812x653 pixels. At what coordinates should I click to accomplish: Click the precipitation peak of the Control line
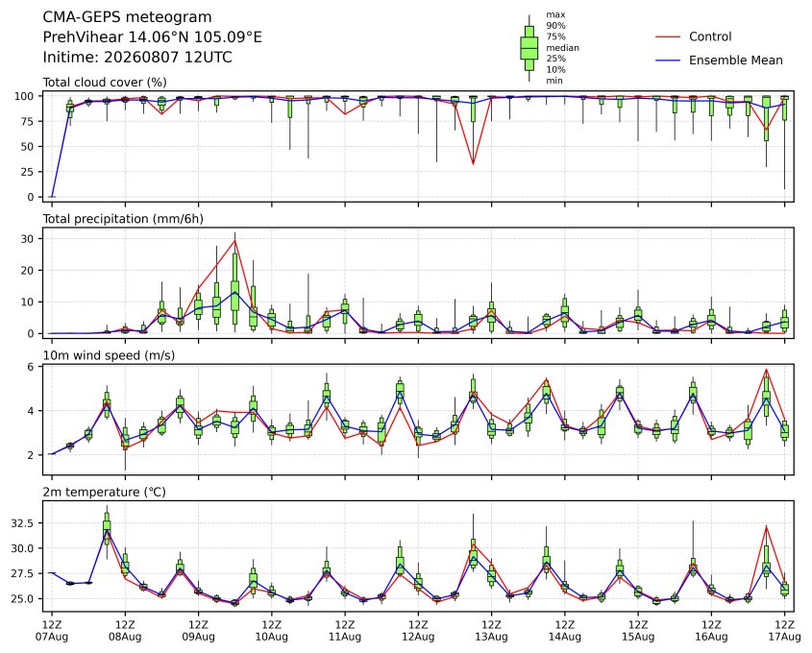[235, 240]
